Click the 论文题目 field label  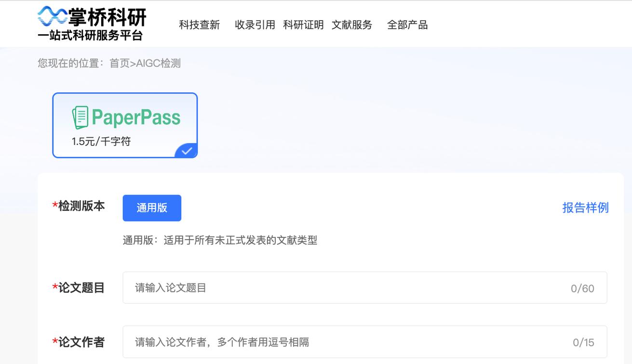tap(79, 288)
